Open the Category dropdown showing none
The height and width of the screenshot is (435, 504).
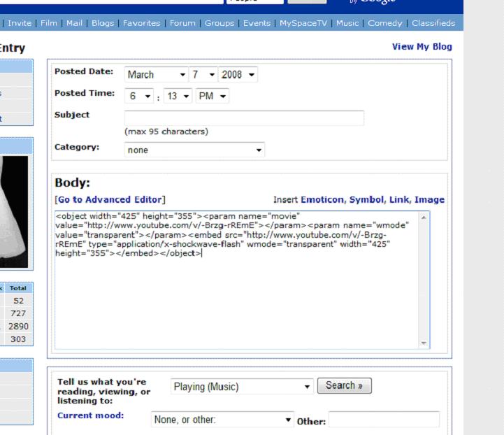pos(194,150)
